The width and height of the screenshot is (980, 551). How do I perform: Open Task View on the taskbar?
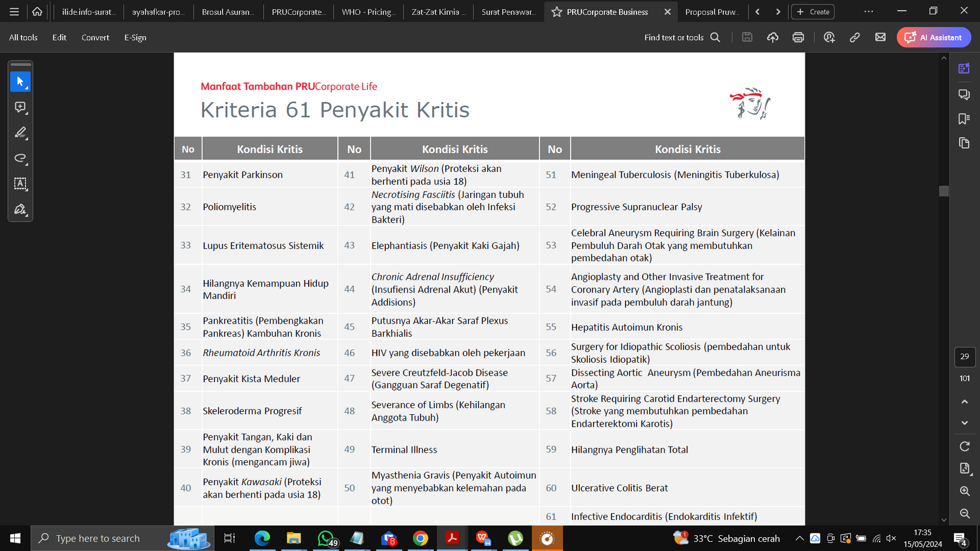(x=230, y=539)
